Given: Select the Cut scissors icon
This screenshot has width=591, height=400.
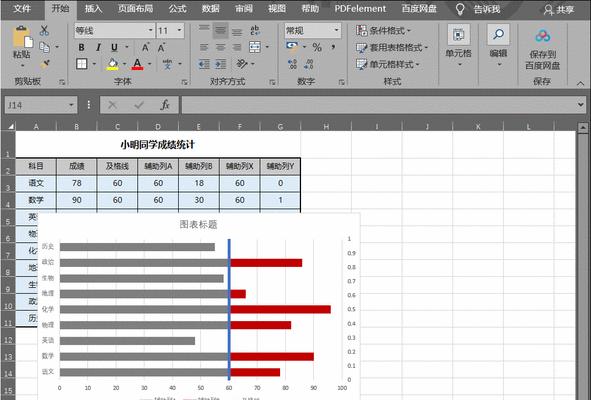Looking at the screenshot, I should click(44, 31).
